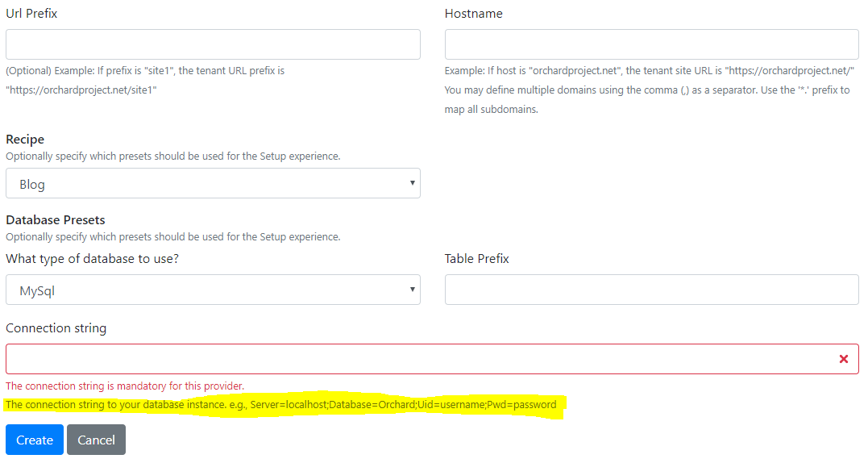Viewport: 868px width, 463px height.
Task: Click the 'What type of database to use?' label
Action: 93,259
